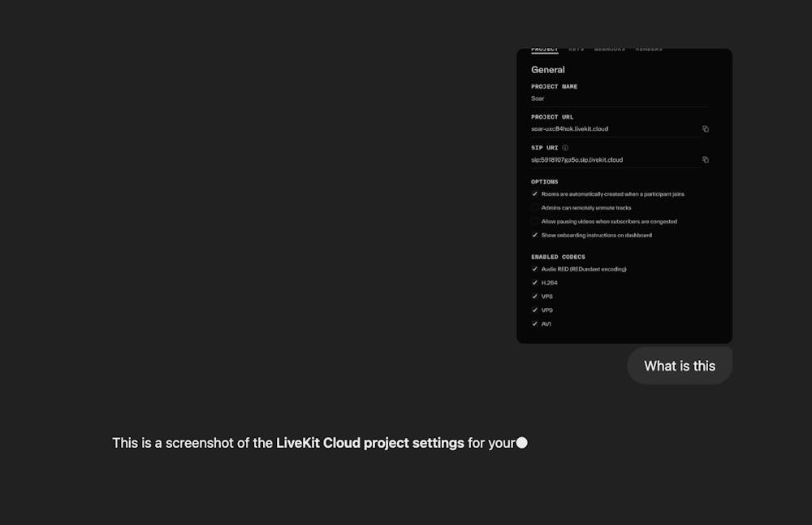Open the Keys tab
Screen dimensions: 812x525
[x=576, y=50]
